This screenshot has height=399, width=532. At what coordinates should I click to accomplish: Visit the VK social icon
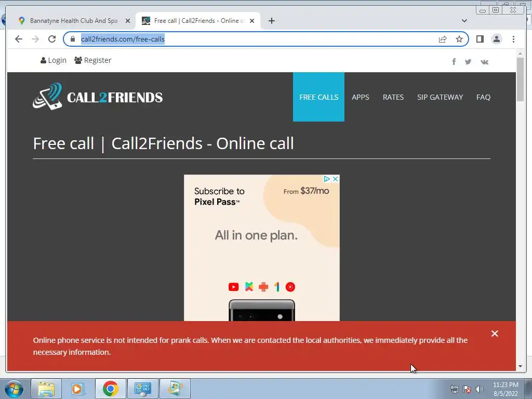(484, 62)
